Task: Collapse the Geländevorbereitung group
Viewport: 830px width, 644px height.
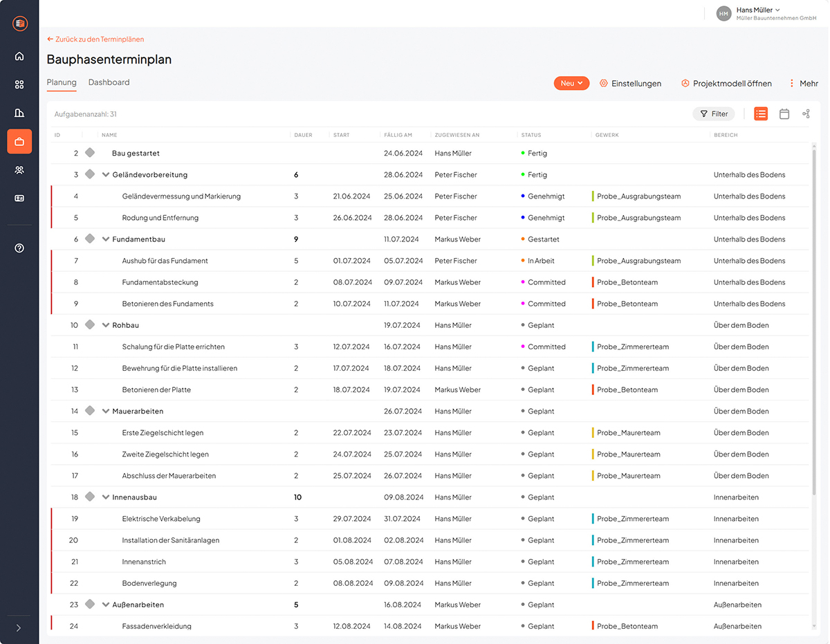Action: [106, 175]
